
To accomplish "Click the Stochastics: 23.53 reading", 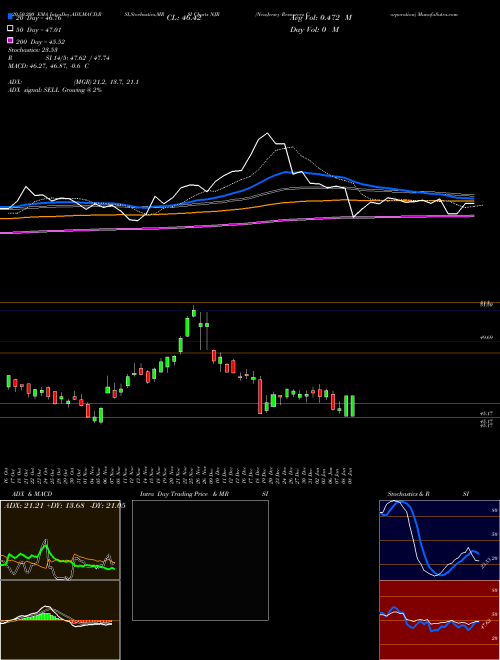I will [32, 50].
